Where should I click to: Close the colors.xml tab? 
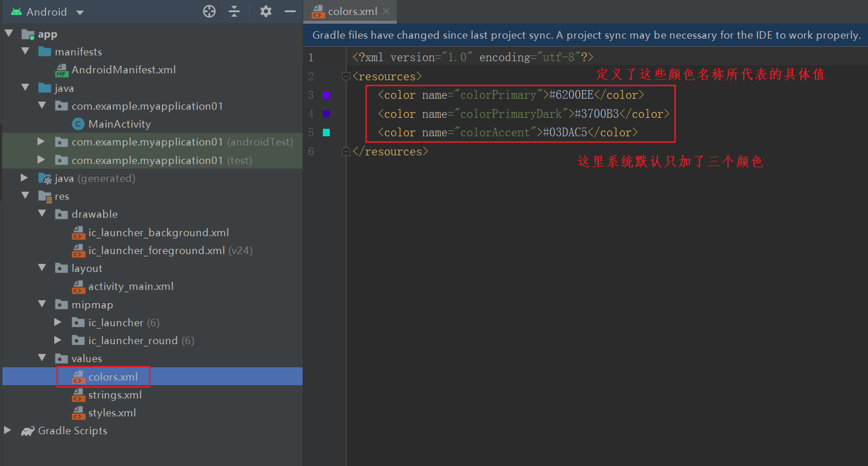[386, 12]
